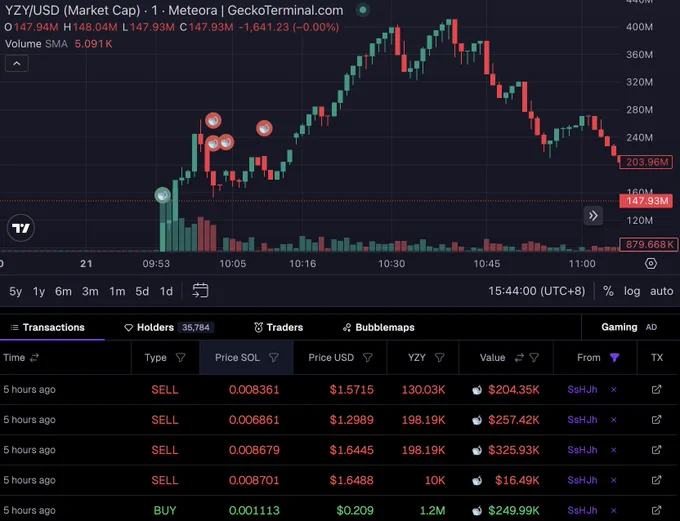Viewport: 680px width, 521px height.
Task: Toggle the Time column format swap icon
Action: 34,357
